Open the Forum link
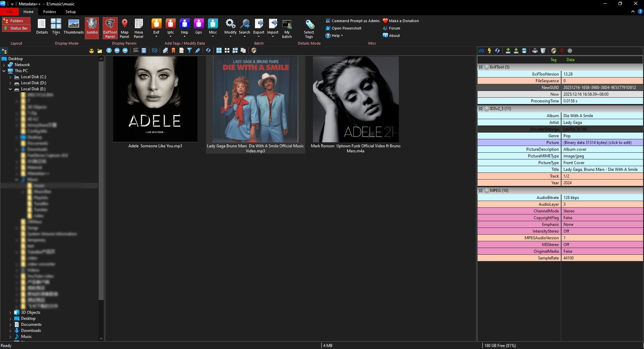Viewport: 644px width, 349px height. (391, 28)
